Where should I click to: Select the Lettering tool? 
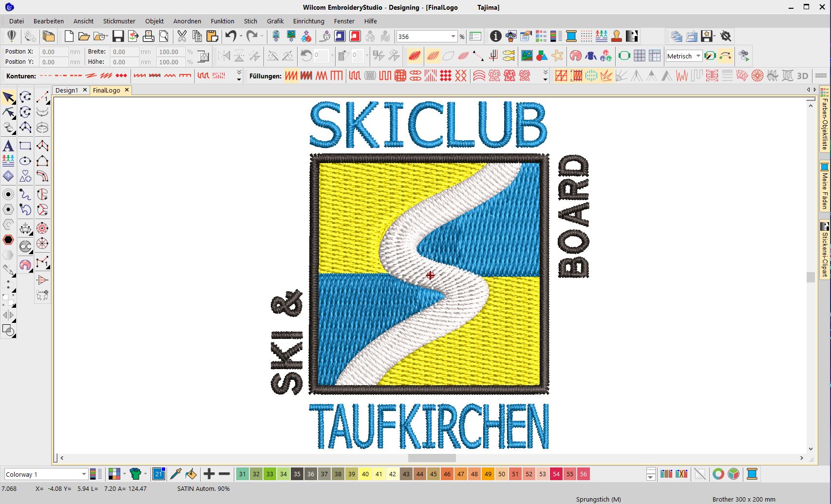[x=8, y=146]
